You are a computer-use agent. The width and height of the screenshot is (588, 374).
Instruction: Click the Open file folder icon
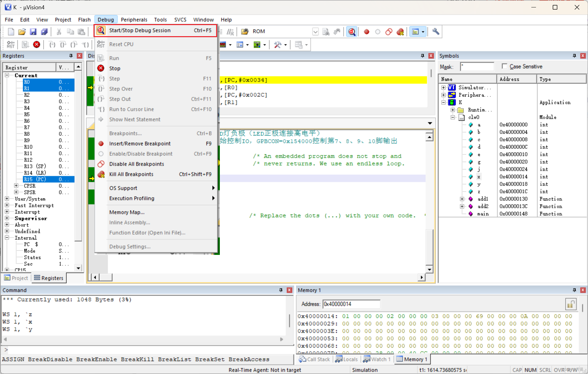(x=22, y=32)
